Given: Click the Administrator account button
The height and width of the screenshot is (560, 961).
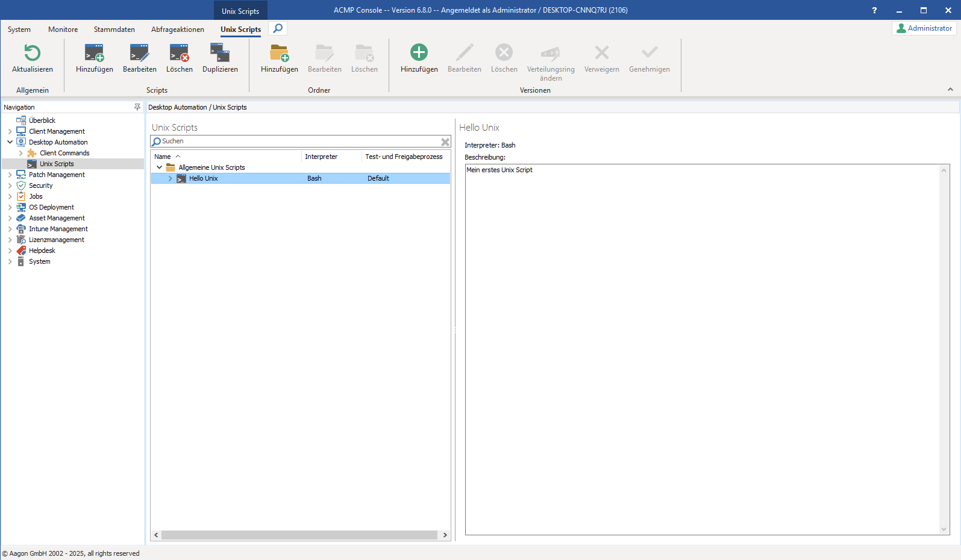Looking at the screenshot, I should 924,28.
